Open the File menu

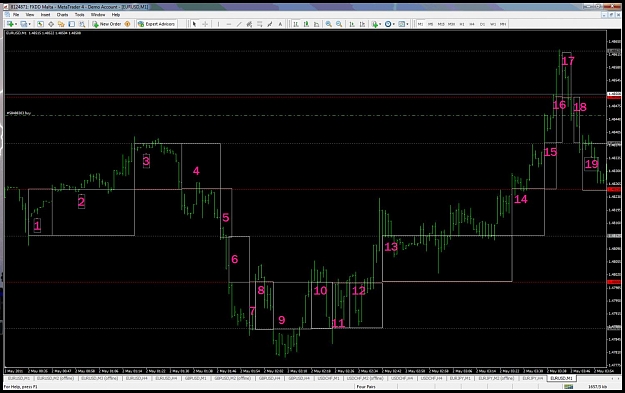coord(16,14)
